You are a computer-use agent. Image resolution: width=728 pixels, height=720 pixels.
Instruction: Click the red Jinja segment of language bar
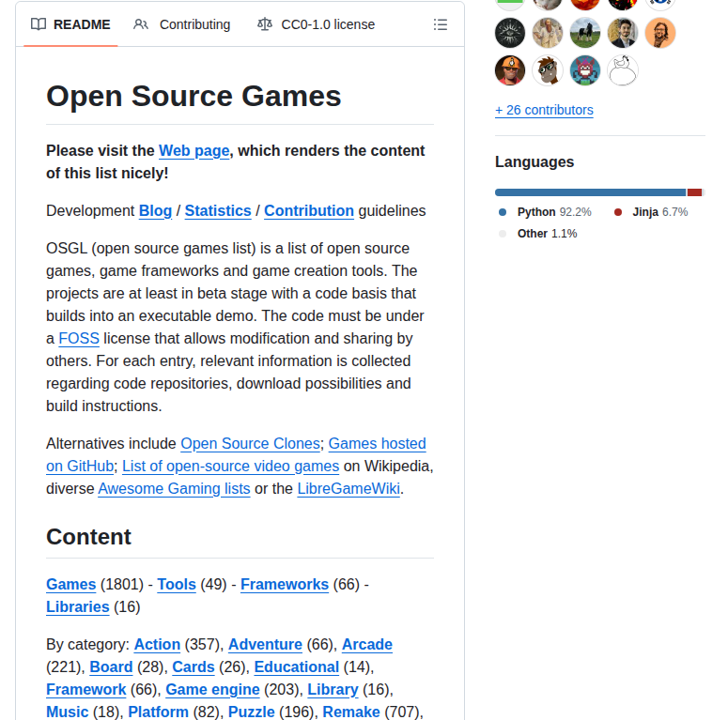point(694,192)
